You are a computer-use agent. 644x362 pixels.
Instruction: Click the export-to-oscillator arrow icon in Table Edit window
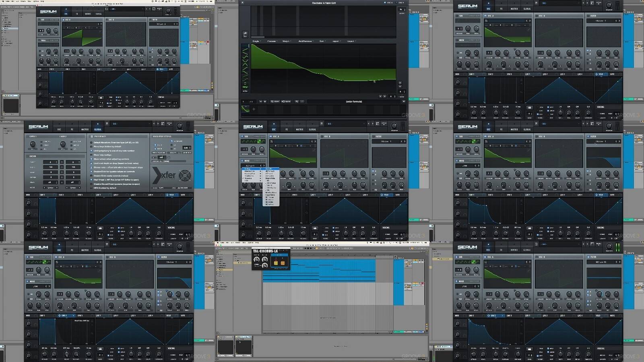(x=245, y=34)
